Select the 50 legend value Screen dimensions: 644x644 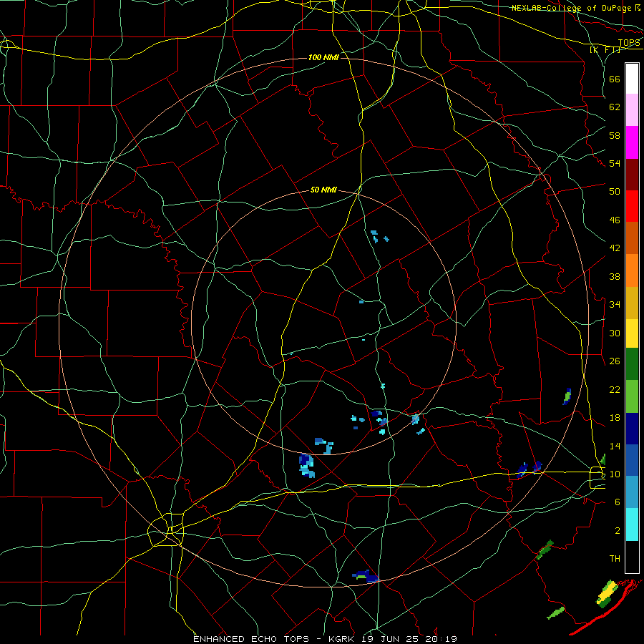coord(615,192)
